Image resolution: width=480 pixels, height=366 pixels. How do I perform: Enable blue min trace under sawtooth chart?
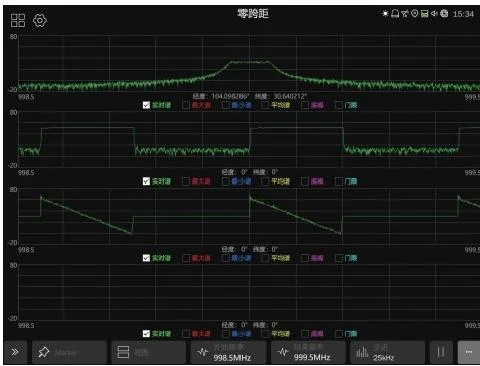[x=226, y=258]
